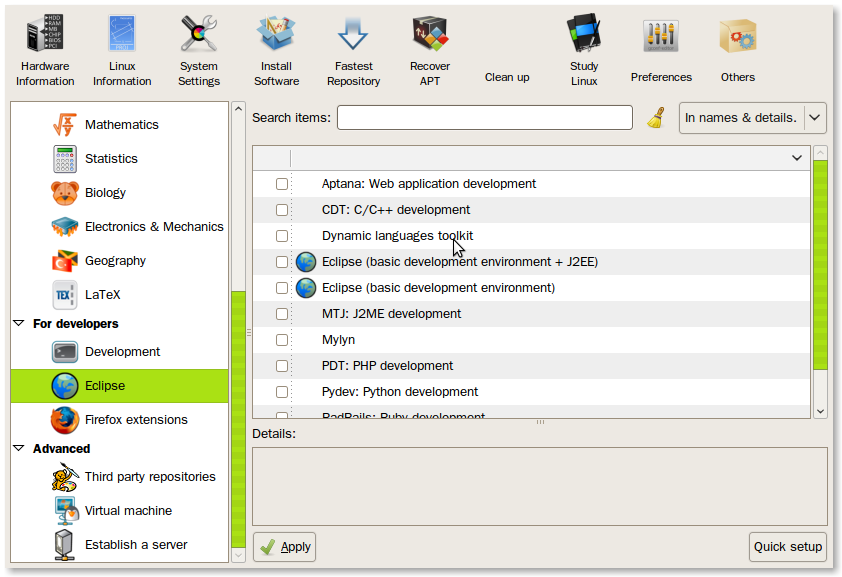The width and height of the screenshot is (842, 577).
Task: Open Hardware Information icon
Action: pos(45,34)
